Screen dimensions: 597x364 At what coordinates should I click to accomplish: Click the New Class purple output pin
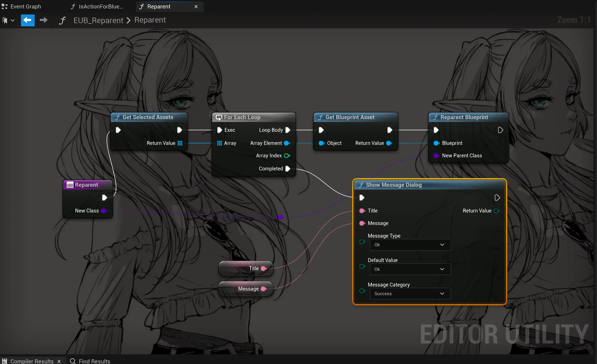(x=104, y=211)
